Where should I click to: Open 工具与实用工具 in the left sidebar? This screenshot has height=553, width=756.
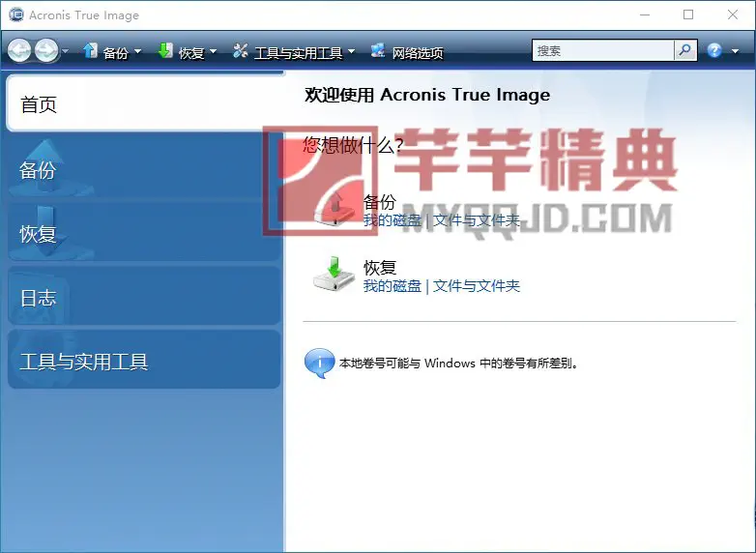click(x=143, y=363)
